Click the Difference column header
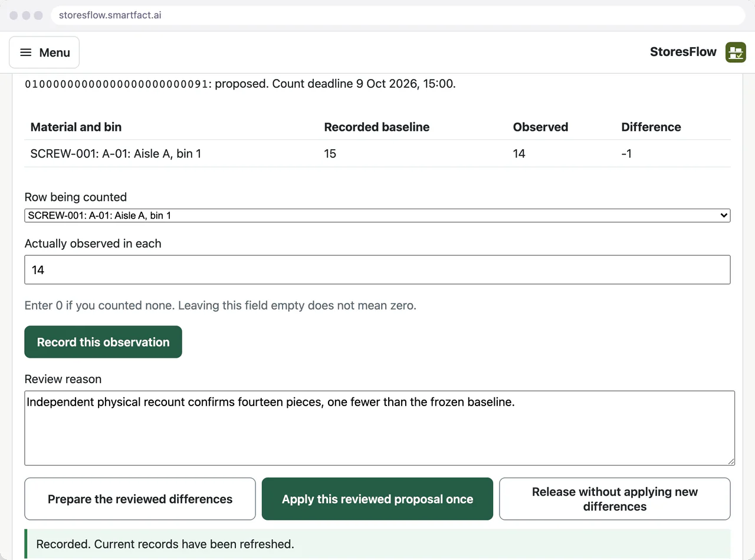The width and height of the screenshot is (755, 560). click(x=651, y=127)
